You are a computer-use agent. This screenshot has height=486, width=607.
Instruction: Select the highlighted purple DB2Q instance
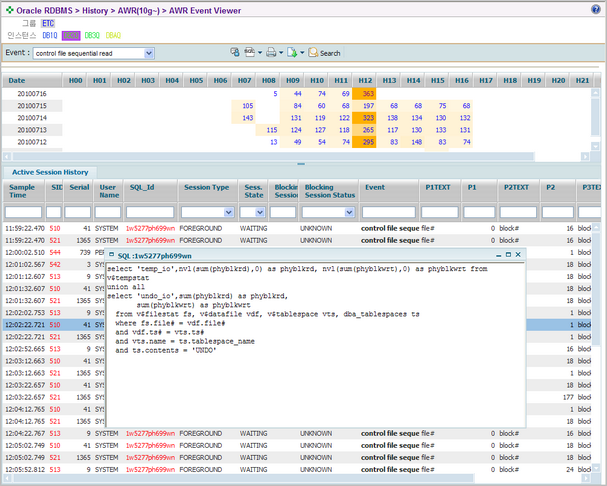[x=71, y=35]
